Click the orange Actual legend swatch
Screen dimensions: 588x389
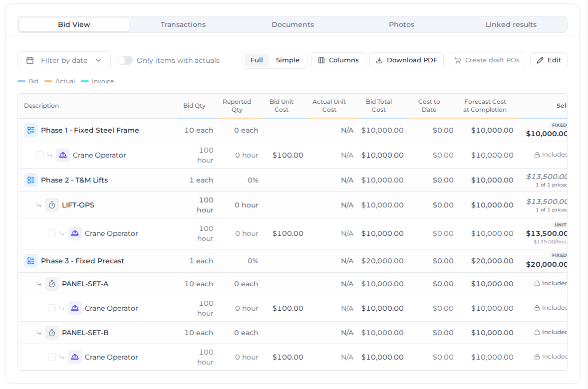[x=48, y=81]
